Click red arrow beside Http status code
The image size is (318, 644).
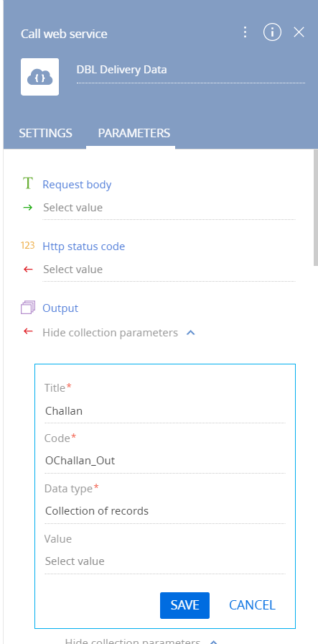pos(27,270)
